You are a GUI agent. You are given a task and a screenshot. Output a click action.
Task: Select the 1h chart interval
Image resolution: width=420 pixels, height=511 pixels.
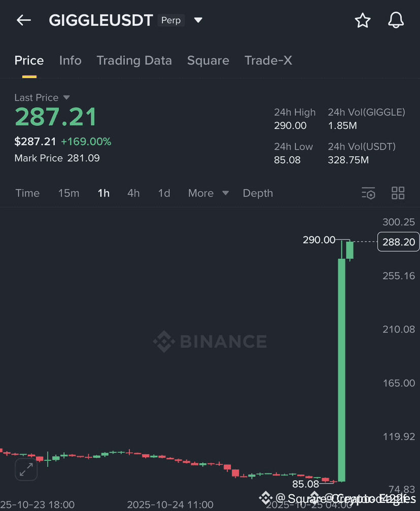pyautogui.click(x=103, y=193)
